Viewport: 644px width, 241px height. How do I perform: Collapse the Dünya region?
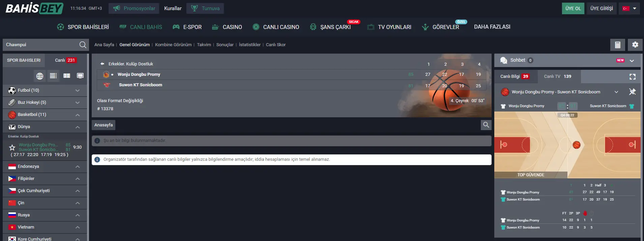point(45,127)
